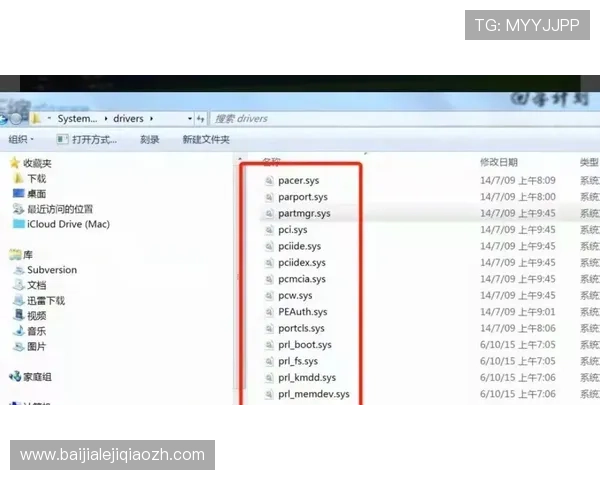Image resolution: width=600 pixels, height=480 pixels.
Task: Click the 图片 pictures icon
Action: pyautogui.click(x=19, y=346)
